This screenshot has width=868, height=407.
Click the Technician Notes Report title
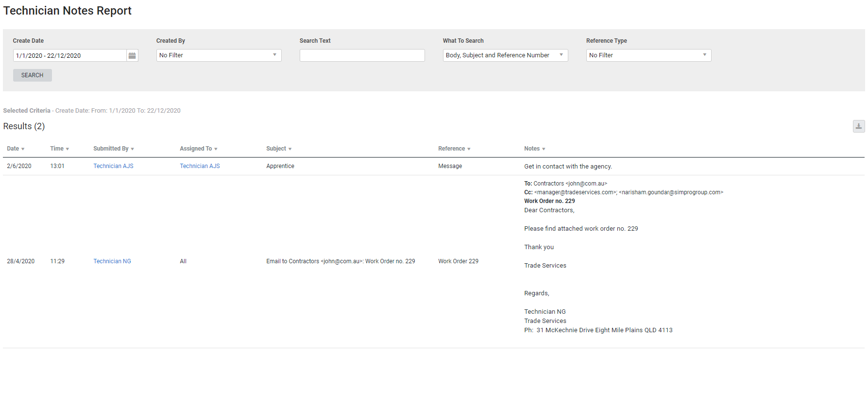[67, 11]
